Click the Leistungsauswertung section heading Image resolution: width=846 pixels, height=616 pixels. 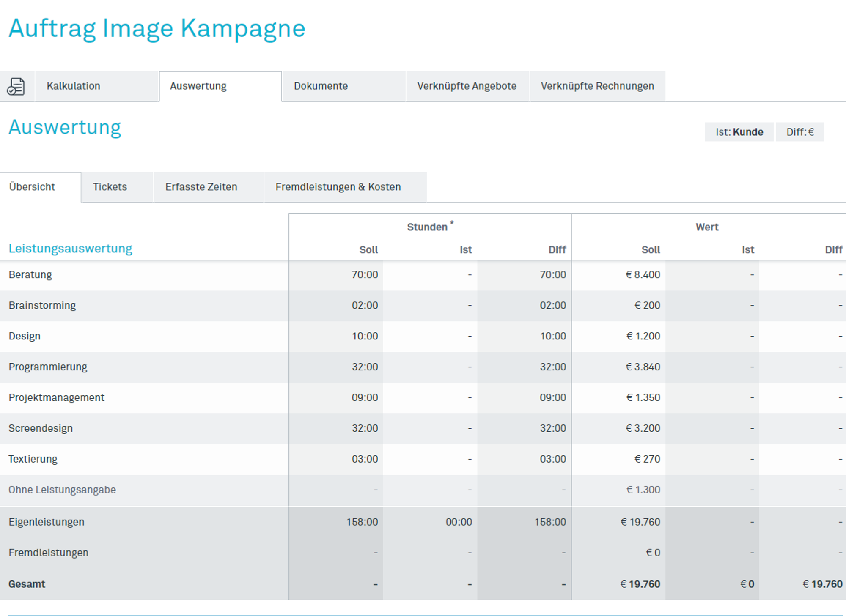coord(70,249)
